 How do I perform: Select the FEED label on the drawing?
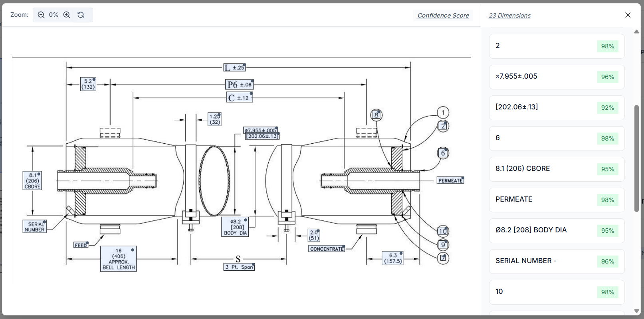[81, 245]
